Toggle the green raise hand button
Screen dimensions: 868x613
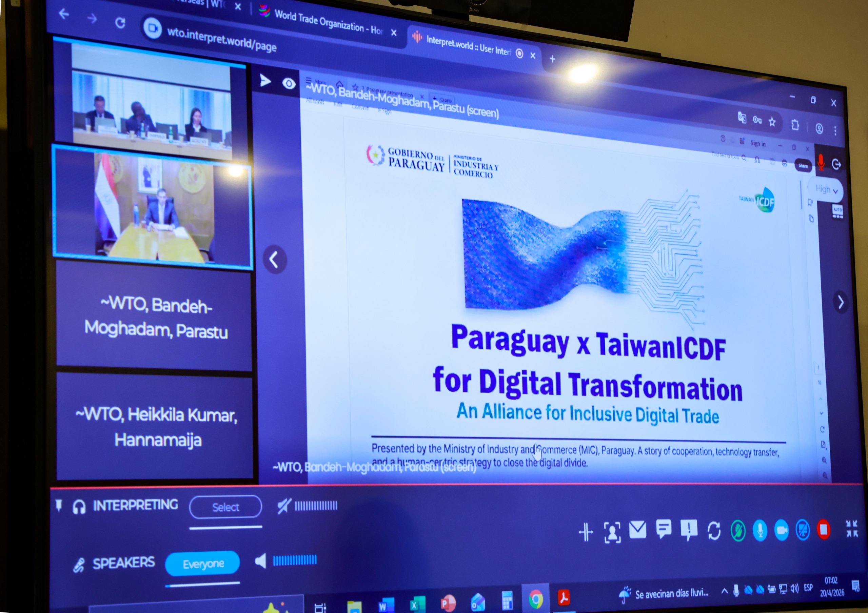point(738,531)
